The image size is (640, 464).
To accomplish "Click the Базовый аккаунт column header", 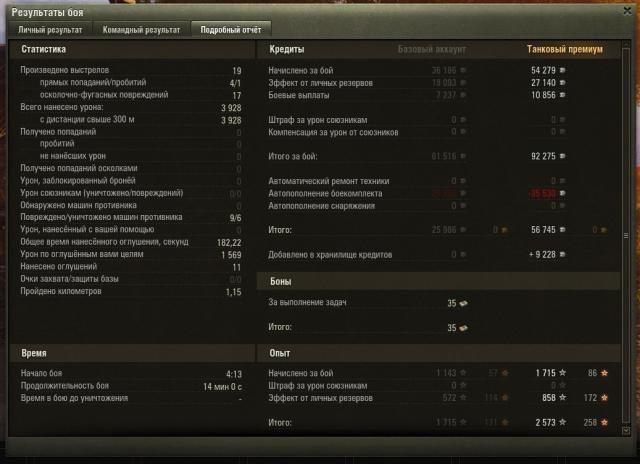I will (431, 49).
